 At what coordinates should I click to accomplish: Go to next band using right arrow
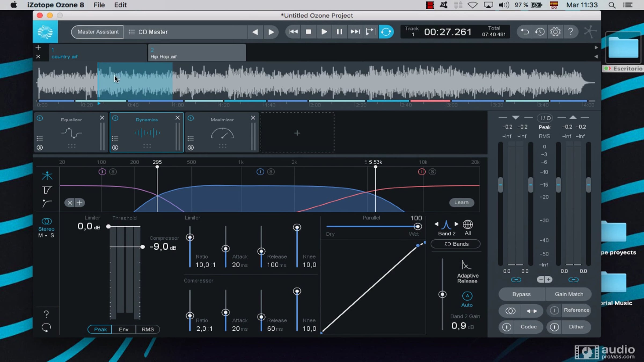456,224
